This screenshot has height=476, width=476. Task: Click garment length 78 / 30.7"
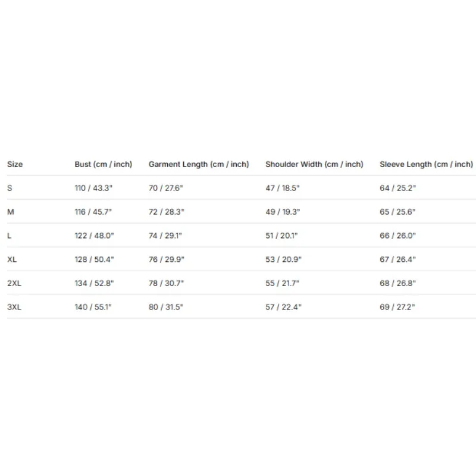coord(167,283)
